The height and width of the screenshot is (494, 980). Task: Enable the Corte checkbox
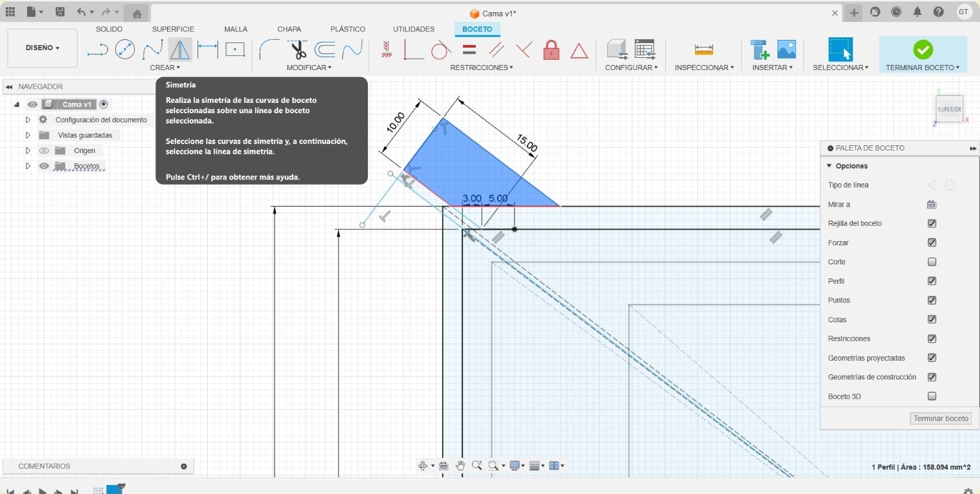coord(932,262)
